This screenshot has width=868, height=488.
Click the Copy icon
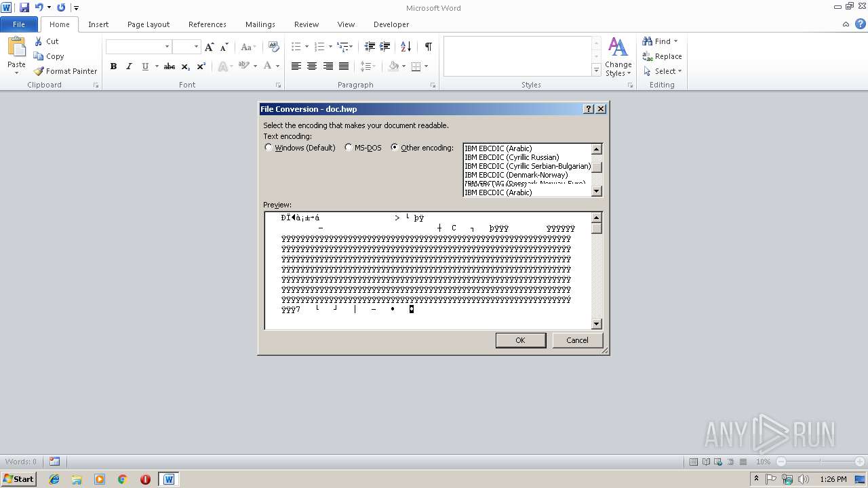point(39,56)
